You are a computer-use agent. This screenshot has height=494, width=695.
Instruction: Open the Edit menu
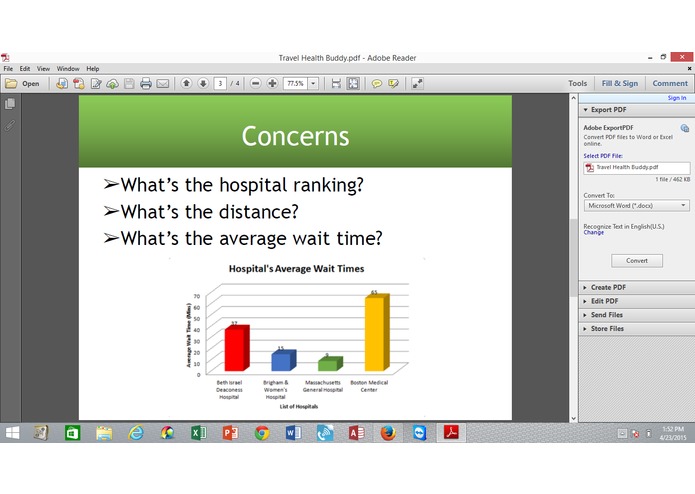[25, 69]
